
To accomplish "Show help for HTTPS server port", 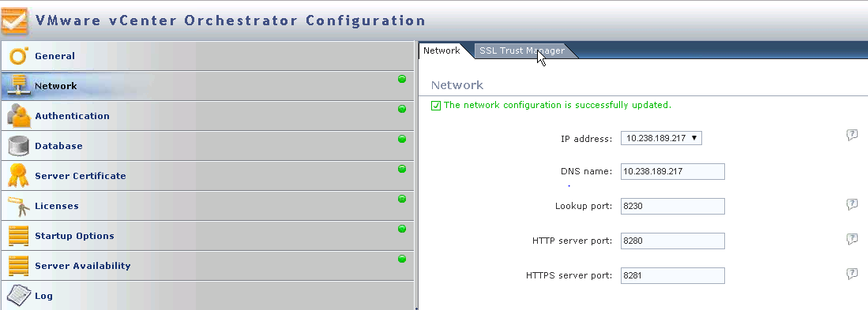I will click(852, 274).
